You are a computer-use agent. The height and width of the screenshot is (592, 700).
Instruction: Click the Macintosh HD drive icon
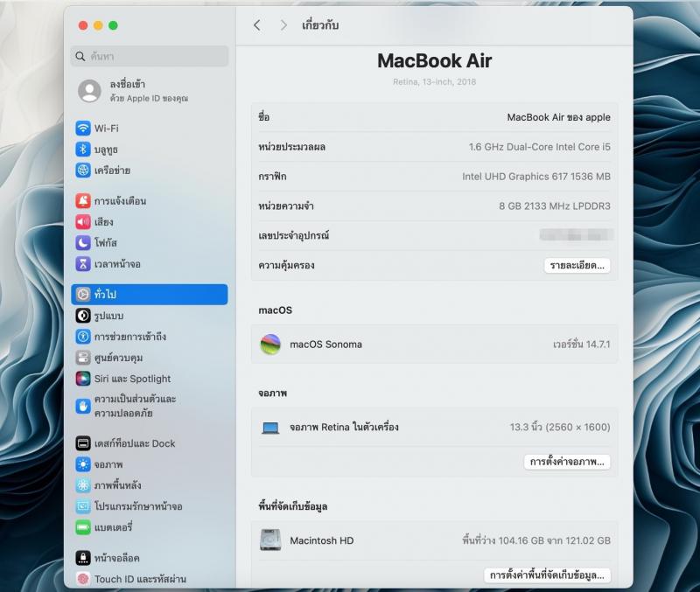pyautogui.click(x=270, y=540)
